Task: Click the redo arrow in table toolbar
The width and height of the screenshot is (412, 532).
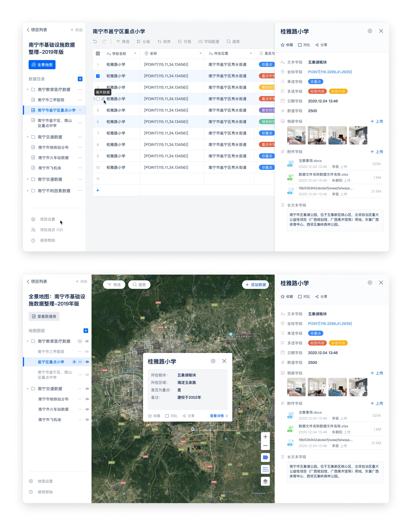Action: pyautogui.click(x=104, y=41)
